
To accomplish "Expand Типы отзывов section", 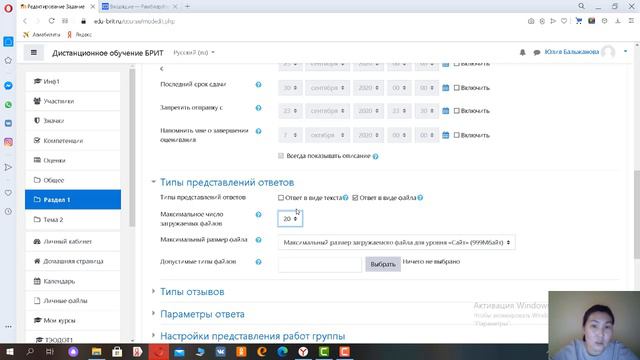I will [192, 291].
